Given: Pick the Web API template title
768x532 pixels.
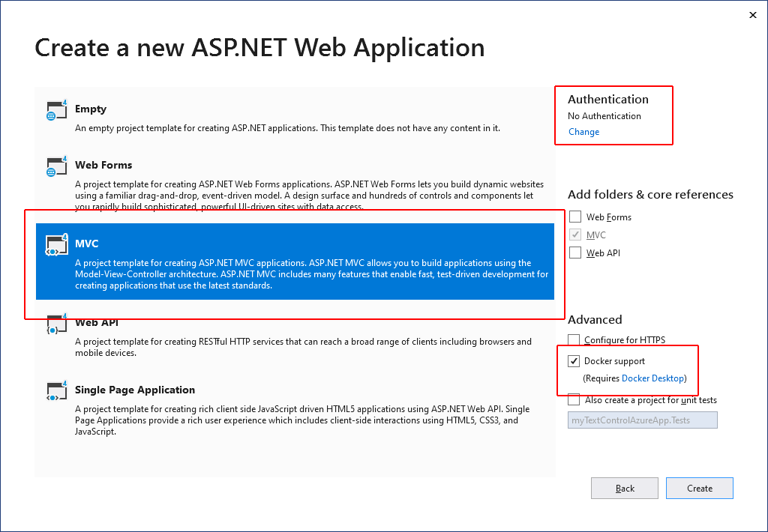Looking at the screenshot, I should click(97, 322).
